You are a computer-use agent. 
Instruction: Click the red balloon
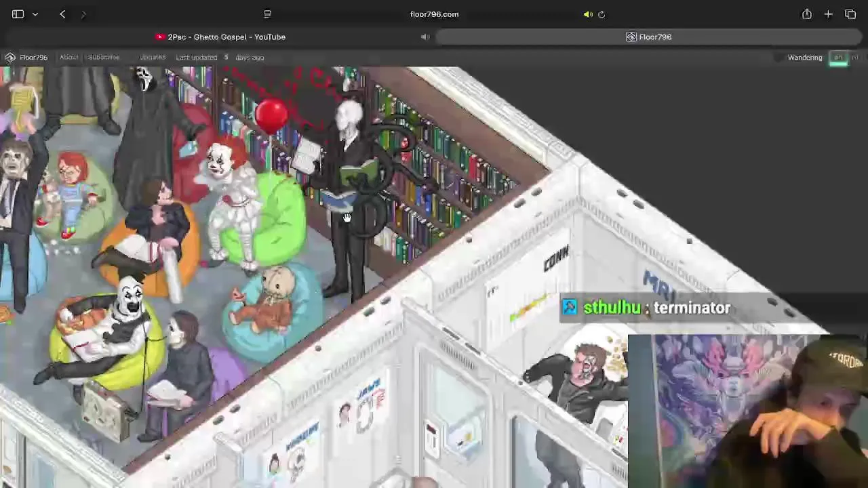point(271,116)
